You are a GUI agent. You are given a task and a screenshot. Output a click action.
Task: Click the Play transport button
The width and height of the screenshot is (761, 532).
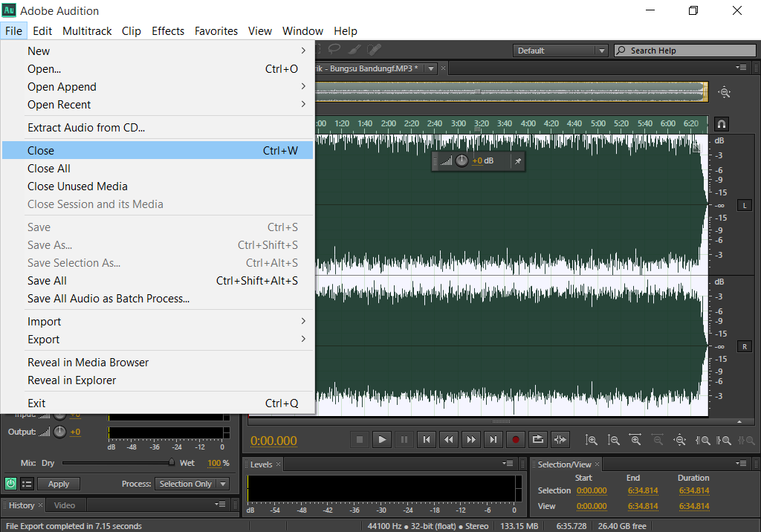coord(382,440)
